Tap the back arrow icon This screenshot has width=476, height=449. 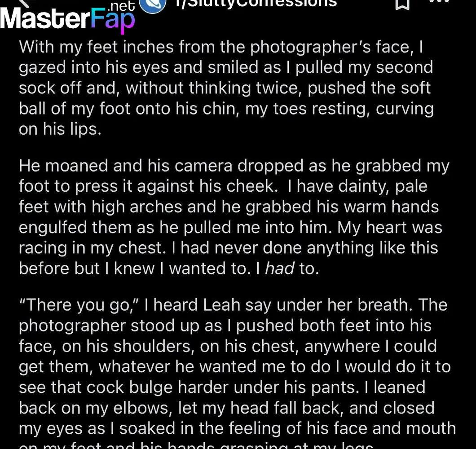[x=24, y=3]
